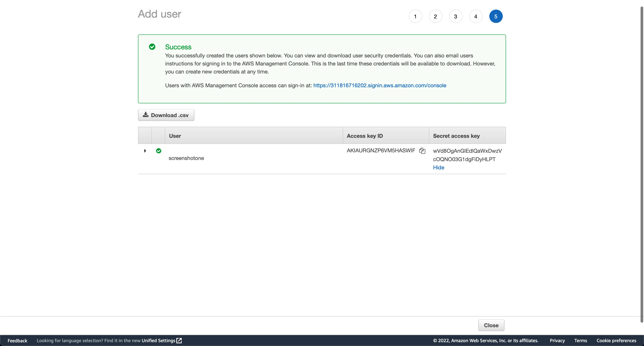Hide the secret access key
Image resolution: width=644 pixels, height=346 pixels.
(439, 167)
